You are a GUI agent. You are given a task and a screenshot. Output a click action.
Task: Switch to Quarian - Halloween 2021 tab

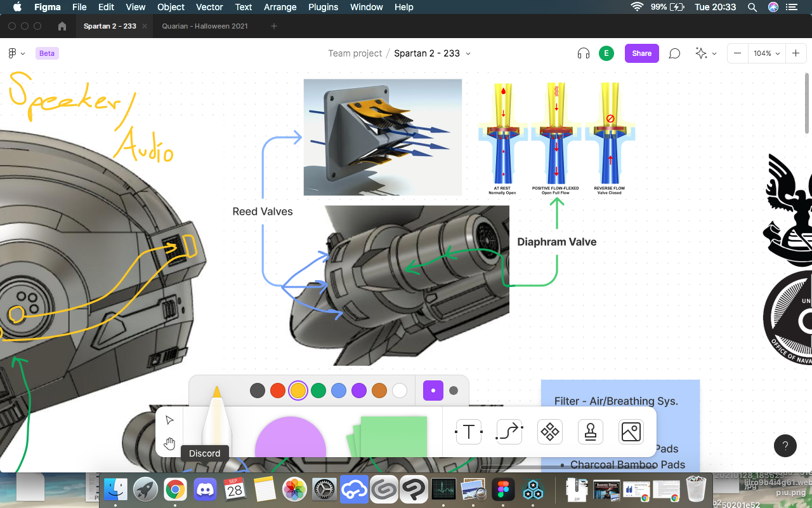pos(205,26)
